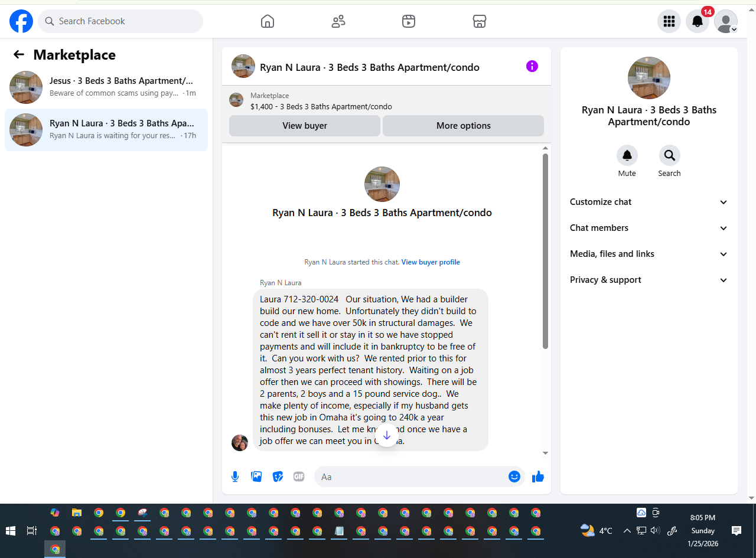
Task: Send a thumbs-up like
Action: (x=537, y=477)
